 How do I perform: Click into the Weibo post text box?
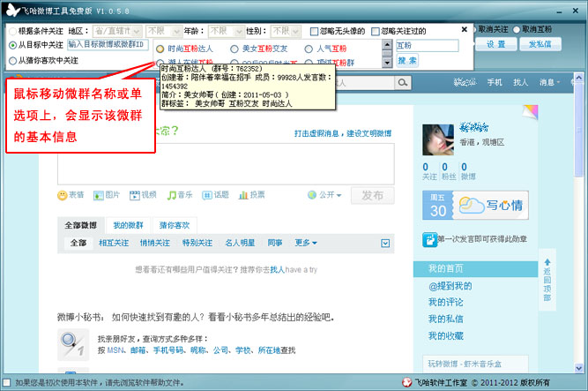coord(226,164)
